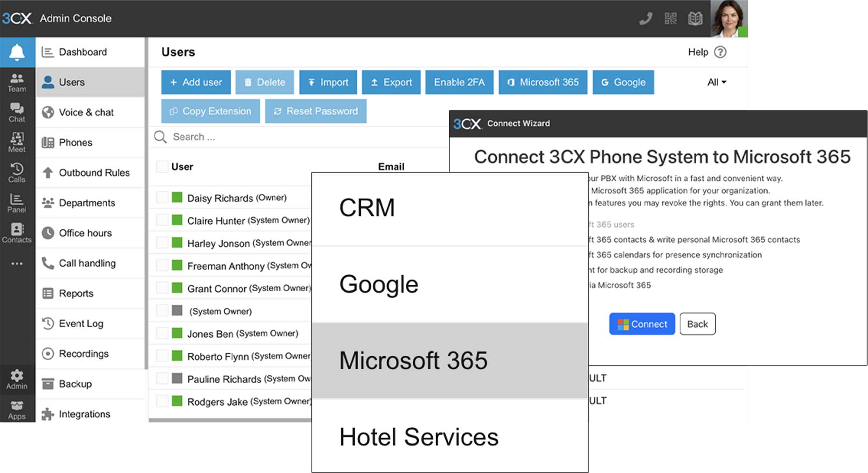868x473 pixels.
Task: Click the Help question mark icon
Action: coord(720,52)
